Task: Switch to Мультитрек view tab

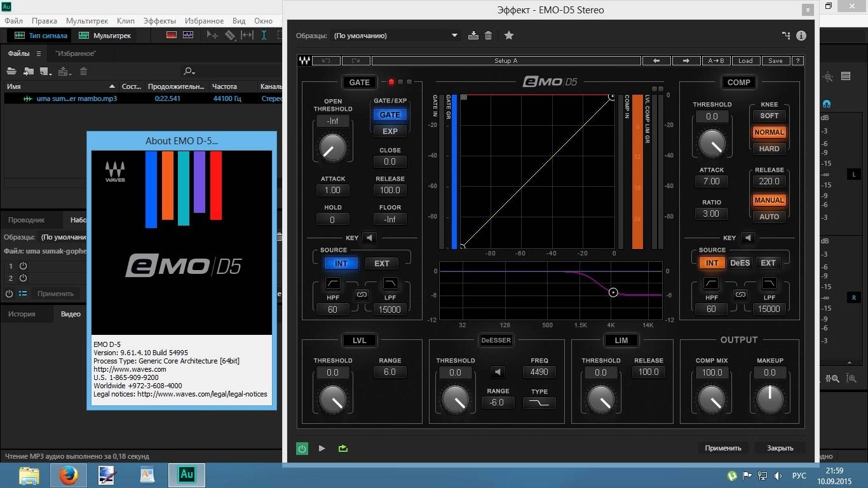Action: (105, 36)
